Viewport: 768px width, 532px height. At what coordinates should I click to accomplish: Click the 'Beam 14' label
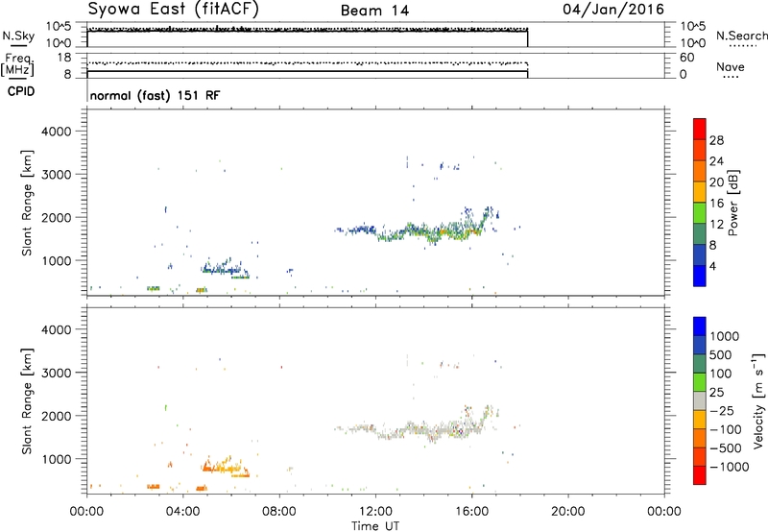pyautogui.click(x=374, y=11)
